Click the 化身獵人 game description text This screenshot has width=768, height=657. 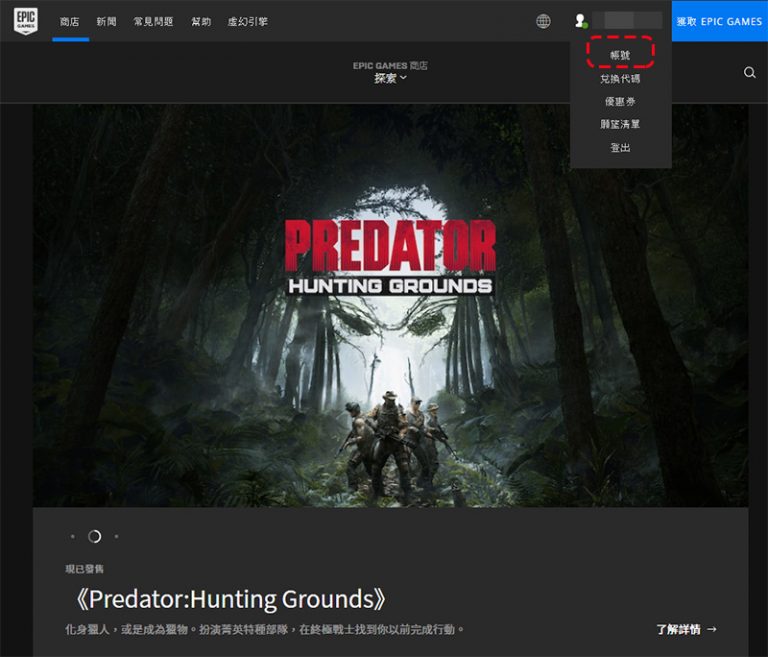tap(264, 629)
